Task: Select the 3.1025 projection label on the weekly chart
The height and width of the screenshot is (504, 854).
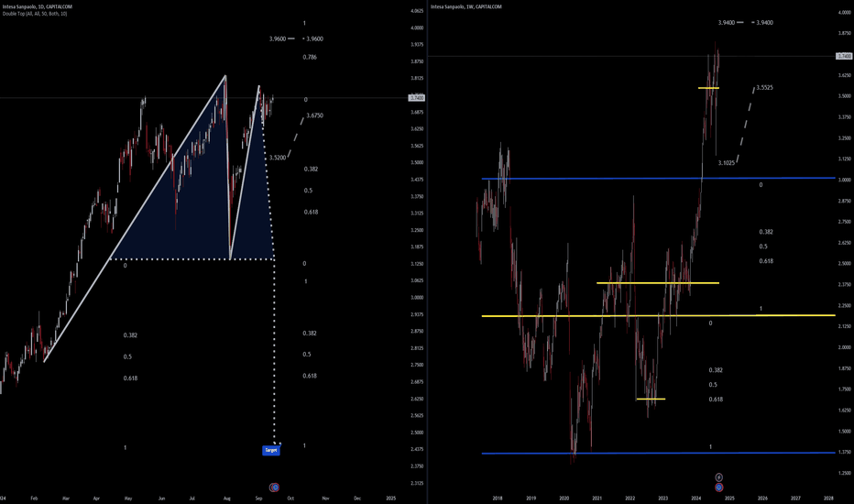Action: 726,162
